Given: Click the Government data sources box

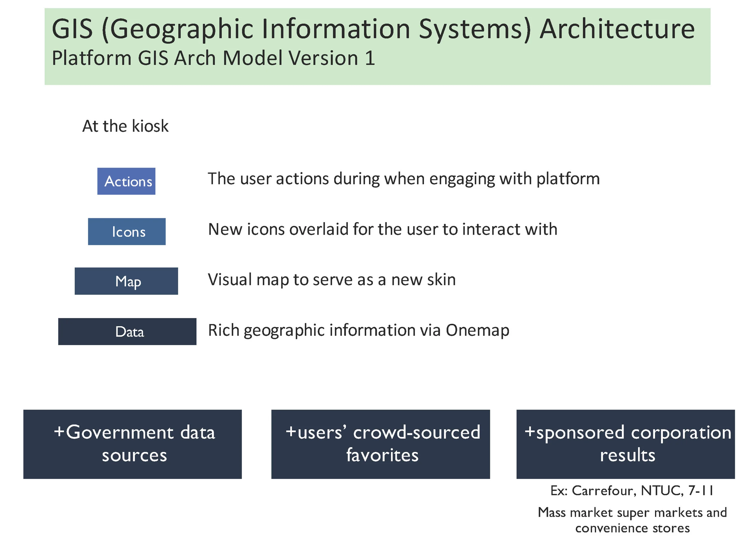Looking at the screenshot, I should click(132, 444).
